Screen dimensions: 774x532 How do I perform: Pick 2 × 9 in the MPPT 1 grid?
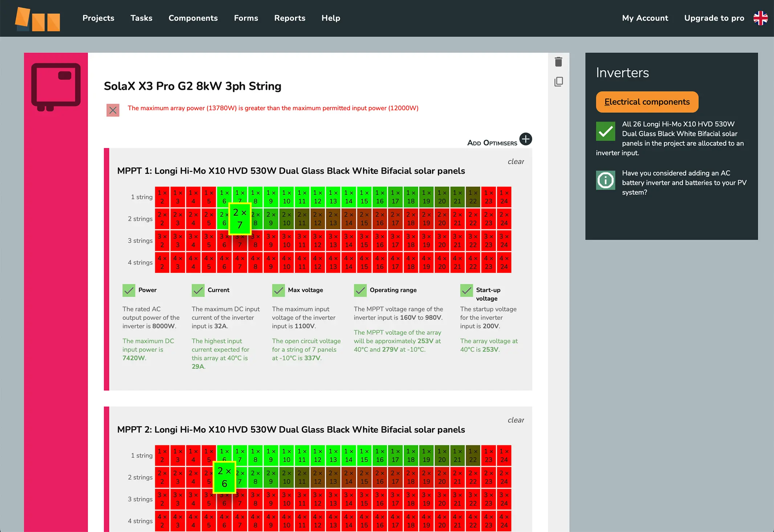(271, 219)
